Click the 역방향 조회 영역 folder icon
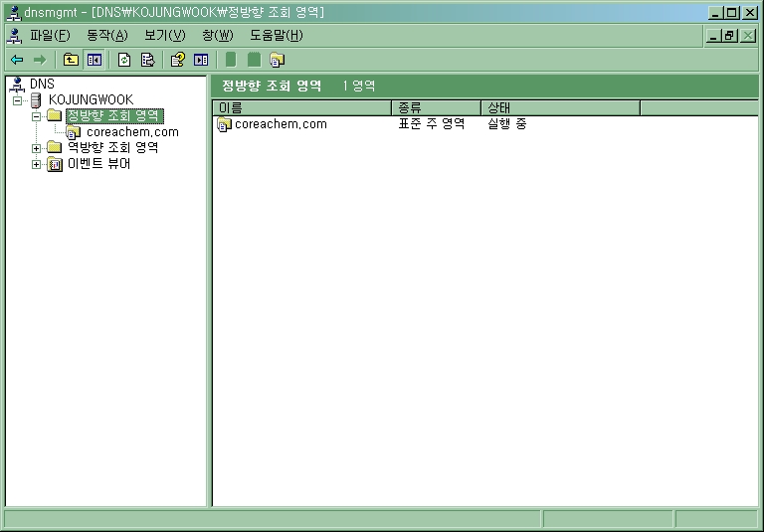Image resolution: width=764 pixels, height=532 pixels. coord(54,147)
